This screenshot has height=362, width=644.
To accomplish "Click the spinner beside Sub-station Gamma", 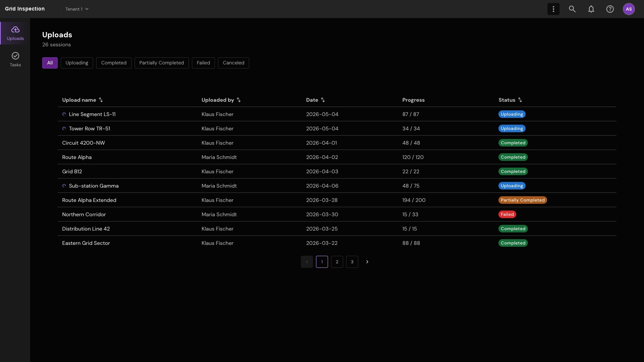I will pos(64,186).
